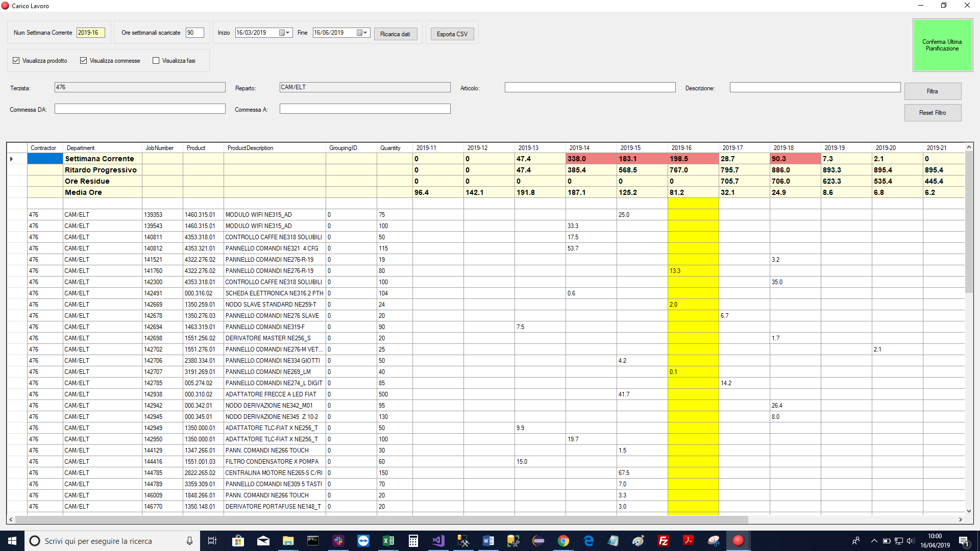Screen dimensions: 980x551
Task: Open Eclipse from the taskbar
Action: (538, 541)
